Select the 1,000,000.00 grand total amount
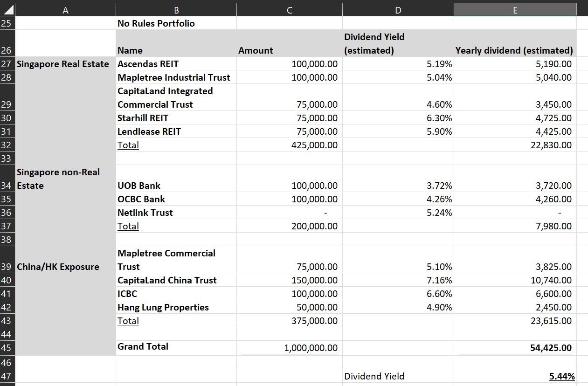 (x=290, y=348)
